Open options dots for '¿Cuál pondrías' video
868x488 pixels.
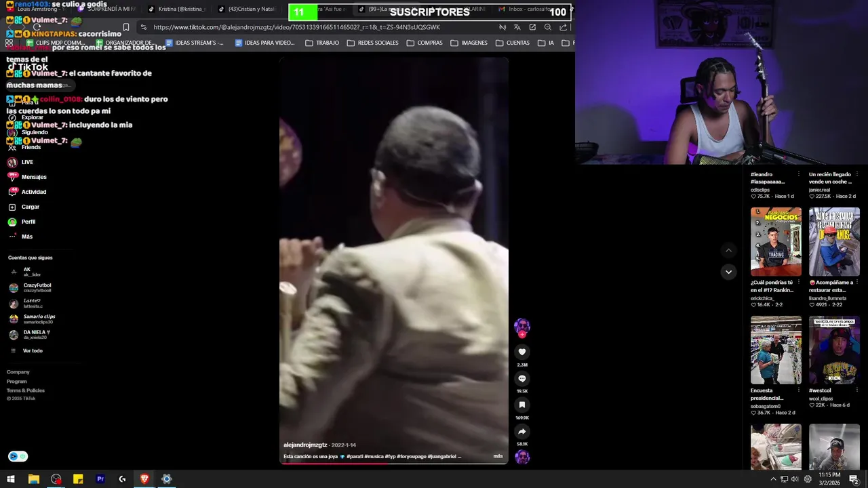798,283
